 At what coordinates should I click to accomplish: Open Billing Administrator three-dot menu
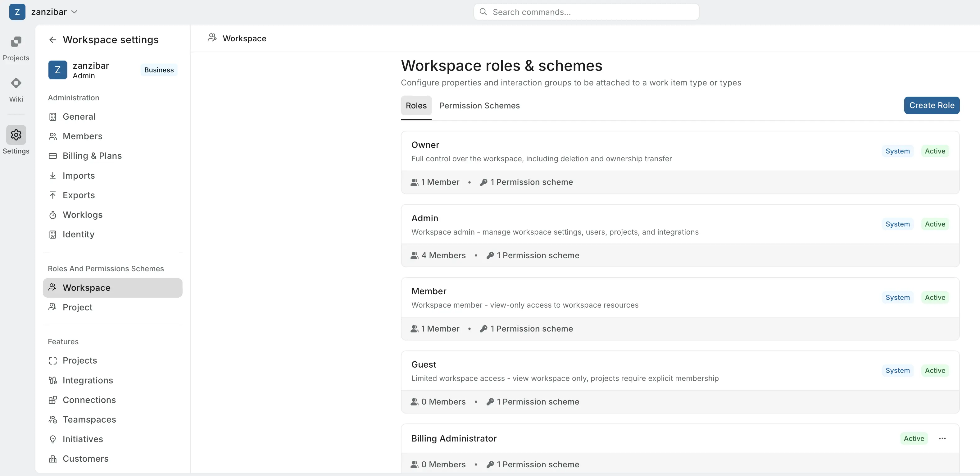pos(942,438)
